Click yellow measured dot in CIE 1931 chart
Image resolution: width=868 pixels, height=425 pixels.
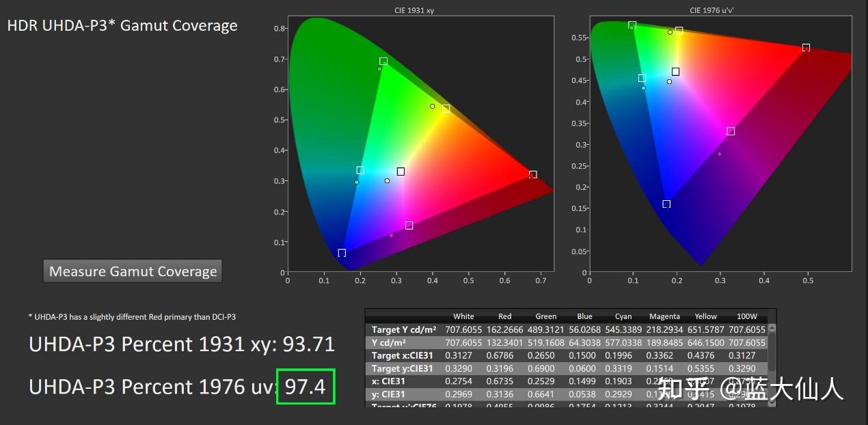pyautogui.click(x=432, y=106)
